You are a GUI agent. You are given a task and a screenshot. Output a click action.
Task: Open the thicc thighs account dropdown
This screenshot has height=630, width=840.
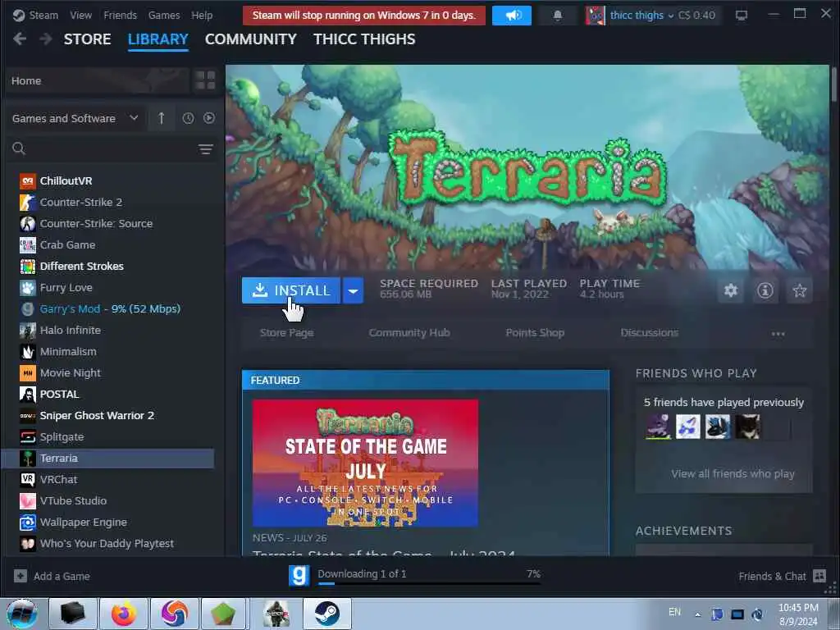click(641, 15)
